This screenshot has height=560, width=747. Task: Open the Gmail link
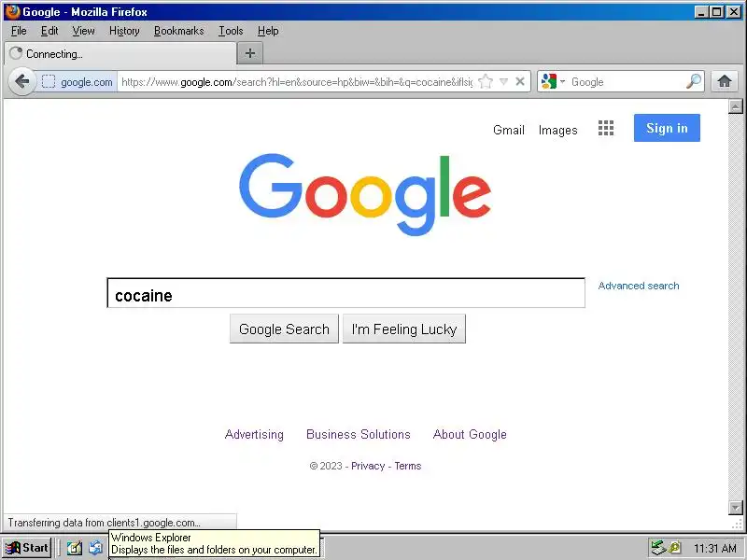coord(508,130)
